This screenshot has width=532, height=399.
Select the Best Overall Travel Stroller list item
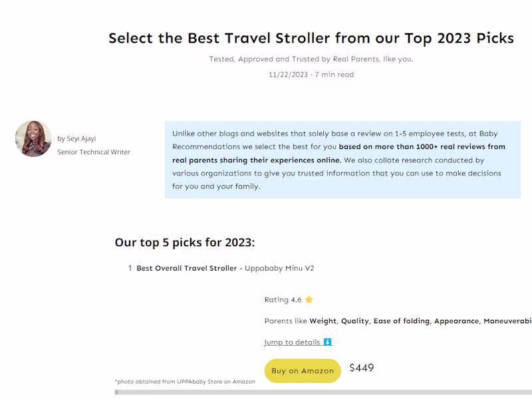tap(187, 268)
